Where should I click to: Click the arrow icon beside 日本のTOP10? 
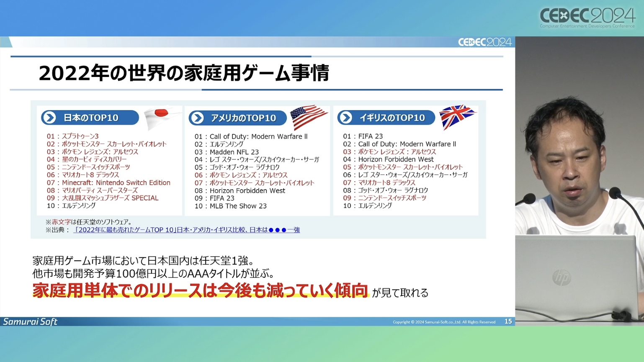[x=49, y=118]
